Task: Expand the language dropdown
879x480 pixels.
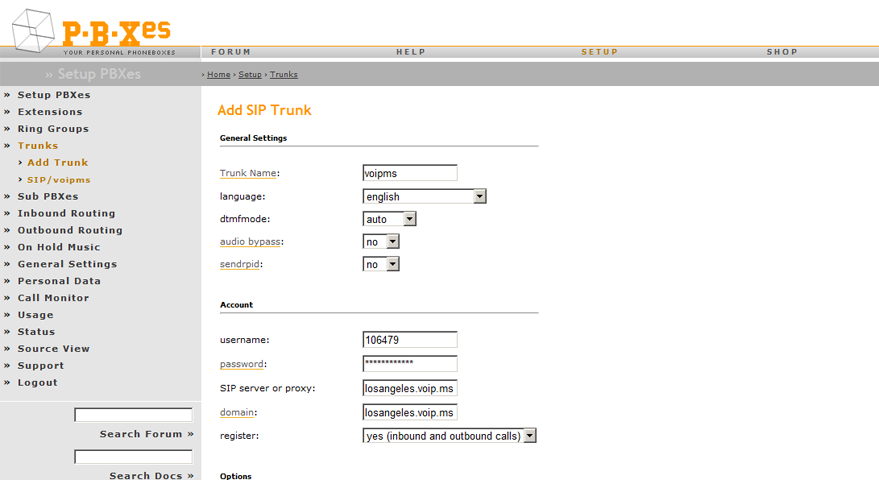Action: coord(424,196)
